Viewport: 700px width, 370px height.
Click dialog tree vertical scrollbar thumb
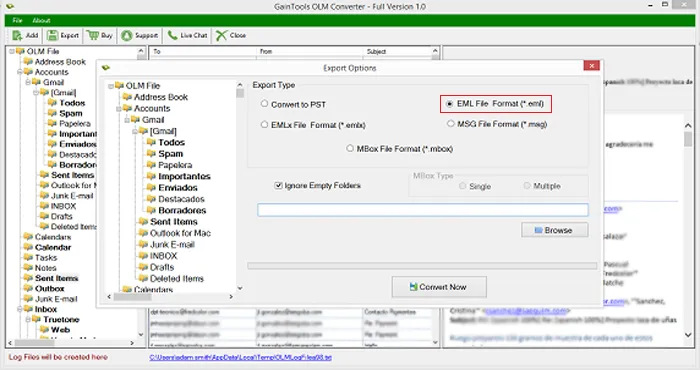(240, 93)
